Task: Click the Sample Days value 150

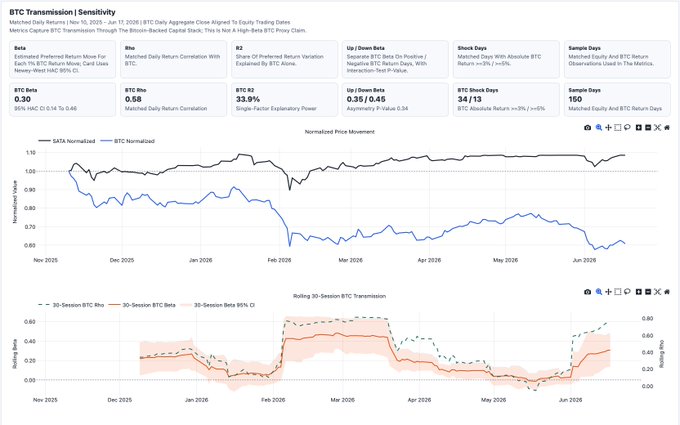Action: click(x=575, y=99)
